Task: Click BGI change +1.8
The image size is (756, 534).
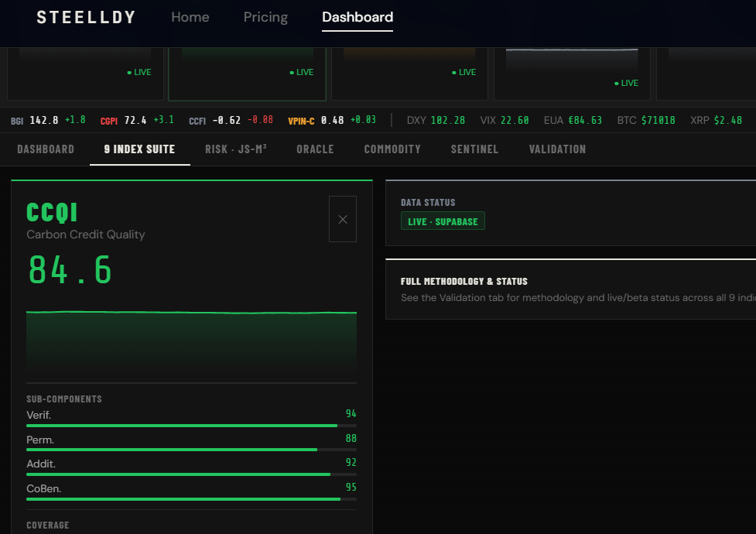Action: [x=75, y=120]
